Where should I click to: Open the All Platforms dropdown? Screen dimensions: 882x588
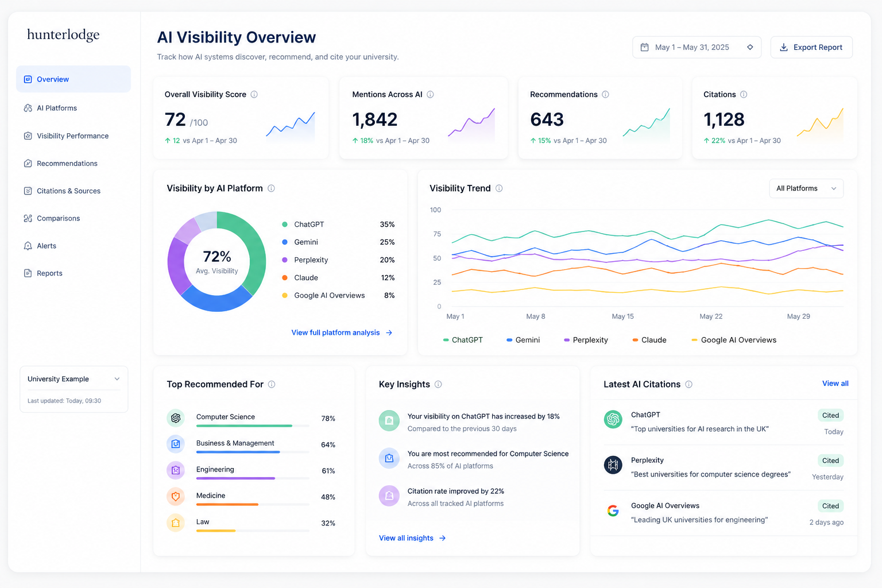(806, 188)
